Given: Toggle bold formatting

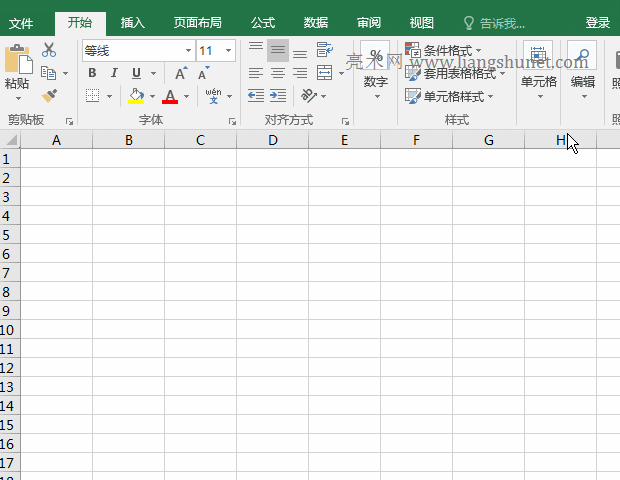Looking at the screenshot, I should [92, 73].
